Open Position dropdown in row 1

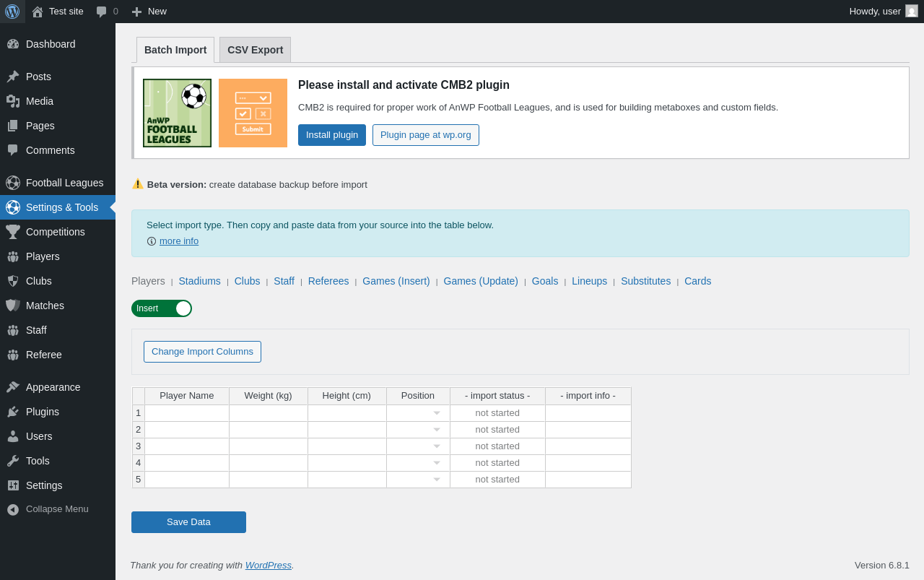(x=437, y=413)
